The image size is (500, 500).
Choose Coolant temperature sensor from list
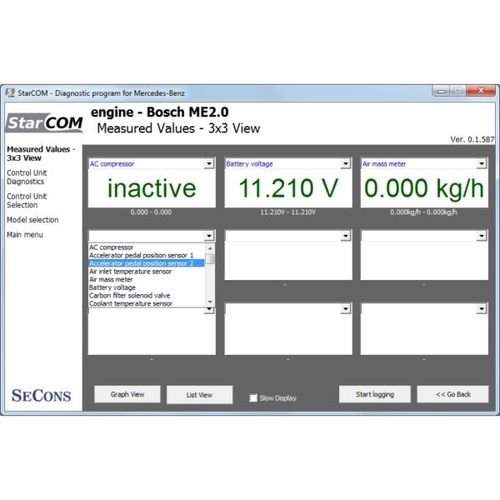pyautogui.click(x=146, y=304)
